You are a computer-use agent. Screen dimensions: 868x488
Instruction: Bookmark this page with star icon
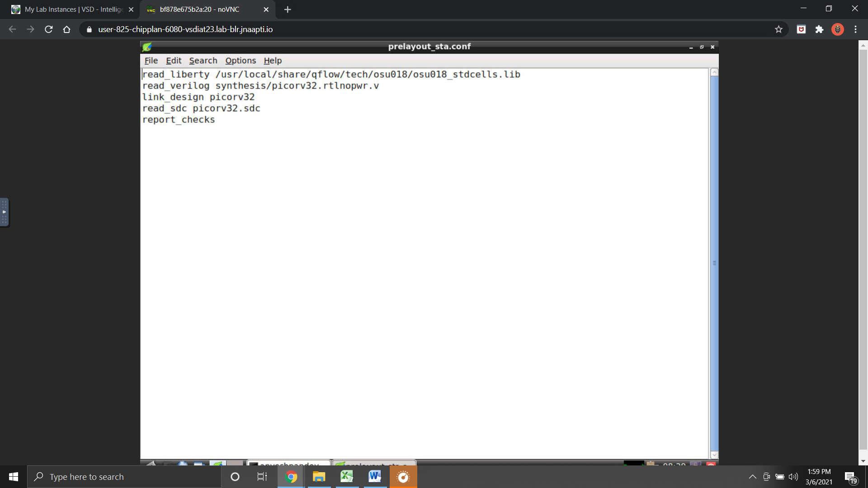pos(778,29)
